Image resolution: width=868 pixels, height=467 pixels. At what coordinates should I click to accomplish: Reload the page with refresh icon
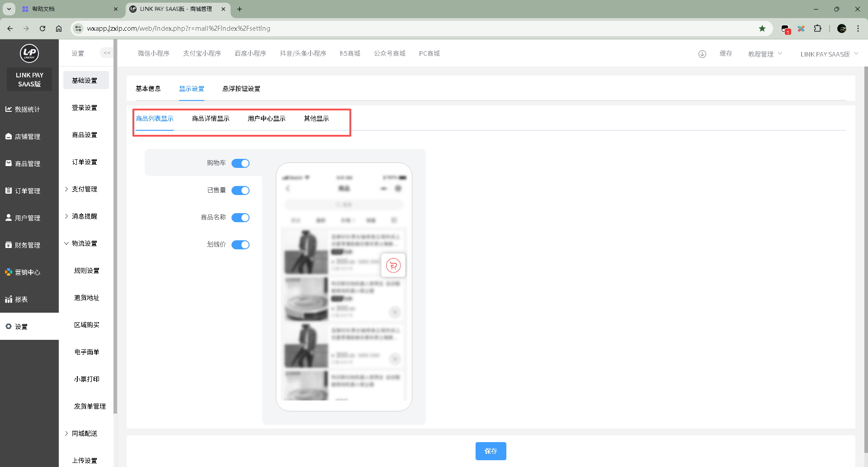42,29
